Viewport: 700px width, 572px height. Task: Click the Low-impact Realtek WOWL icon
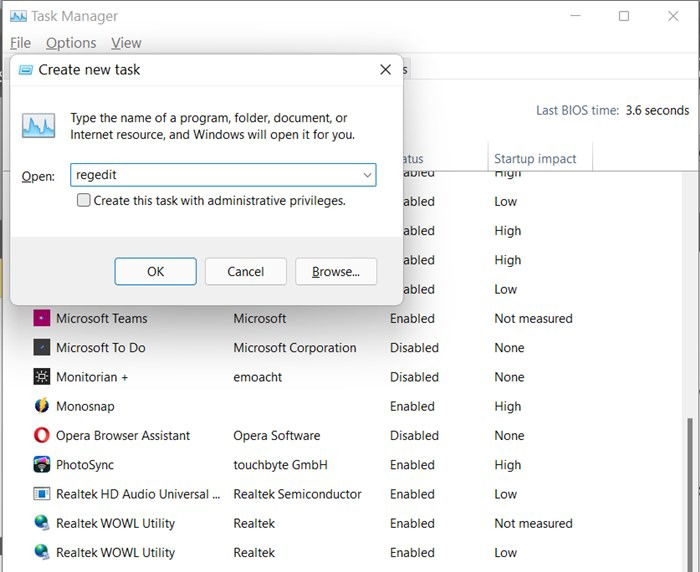(x=42, y=552)
